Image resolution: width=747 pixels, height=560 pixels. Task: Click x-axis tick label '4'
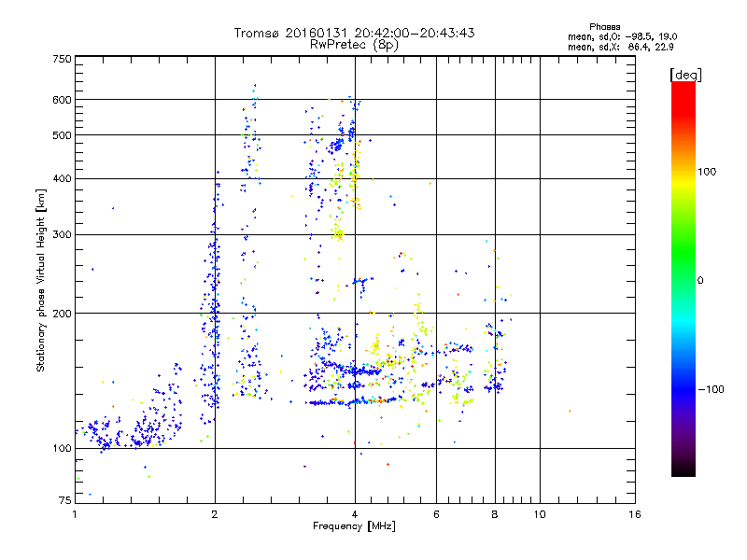(x=355, y=514)
